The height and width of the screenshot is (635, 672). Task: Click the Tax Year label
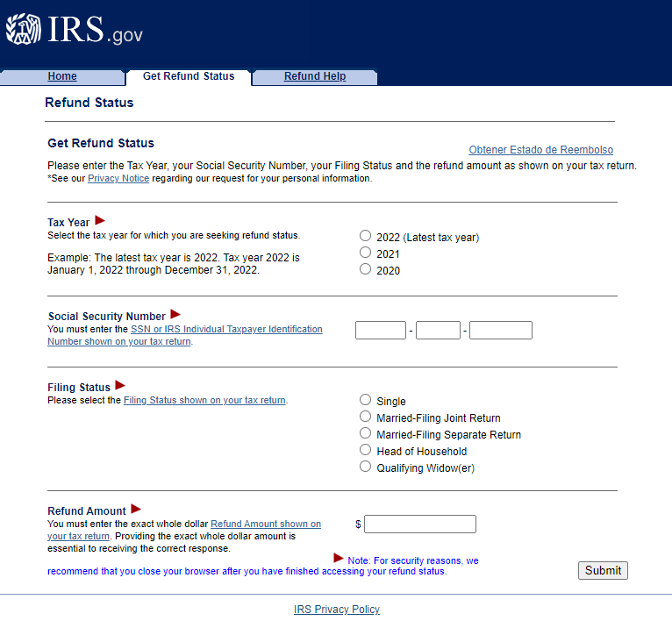68,223
